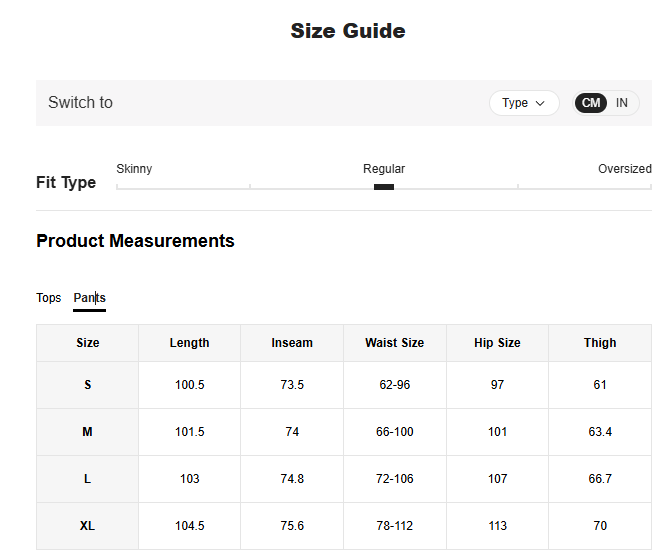
Task: Switch measurement units to IN
Action: point(622,103)
